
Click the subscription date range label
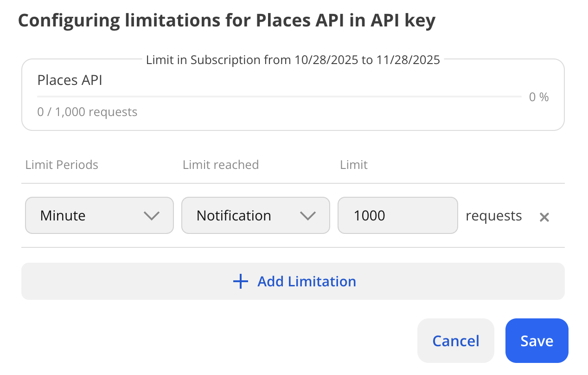coord(293,59)
